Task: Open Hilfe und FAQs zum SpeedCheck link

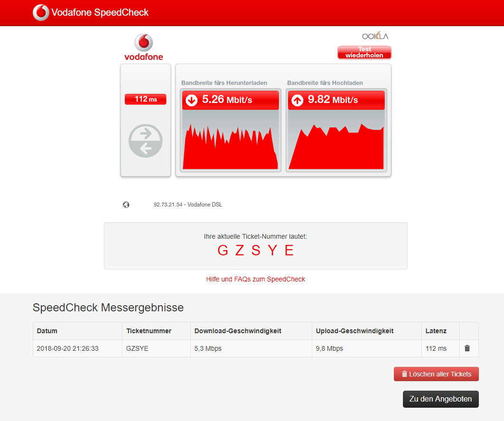Action: point(255,279)
